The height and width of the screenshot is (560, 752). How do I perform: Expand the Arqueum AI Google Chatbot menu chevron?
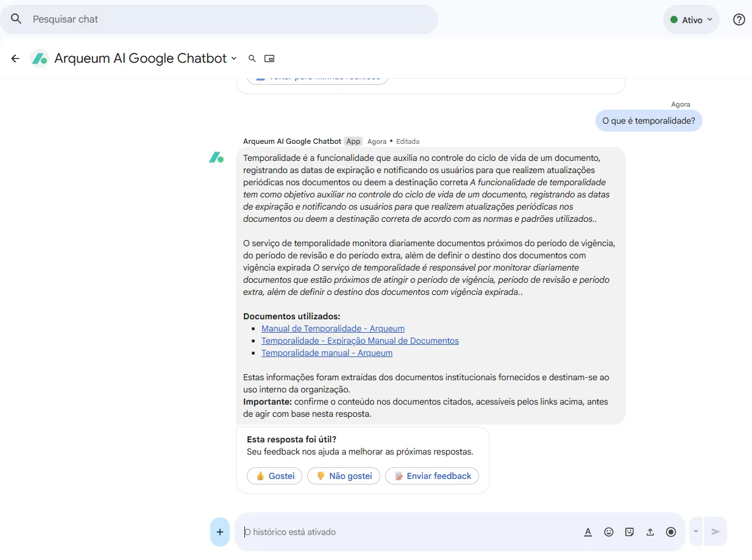233,58
